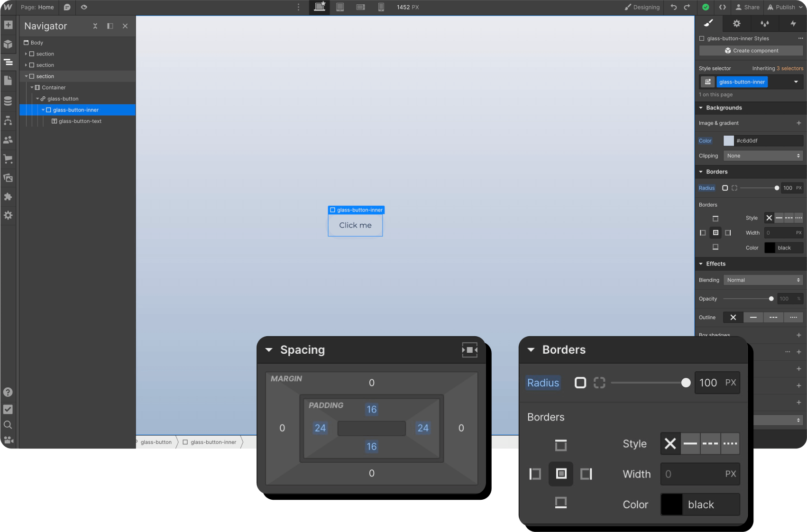Screen dimensions: 807x532
Task: Open the Ecommerce panel
Action: point(8,159)
